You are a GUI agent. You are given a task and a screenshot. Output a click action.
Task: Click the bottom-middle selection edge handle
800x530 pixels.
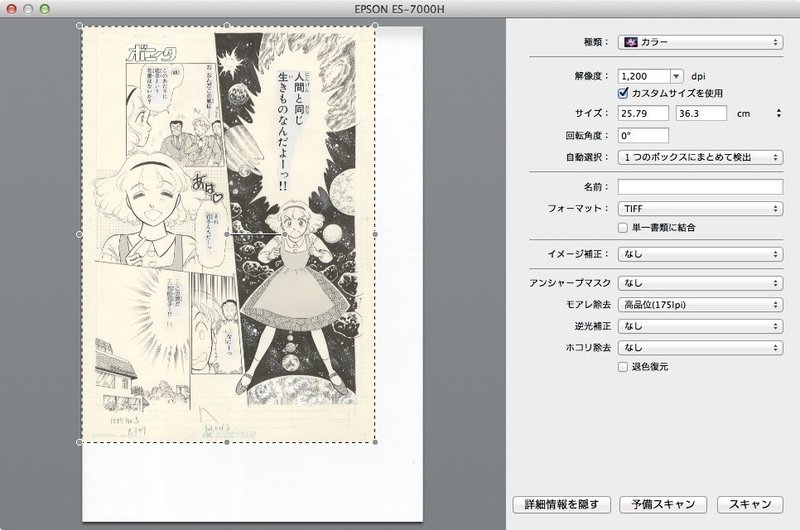tap(227, 442)
